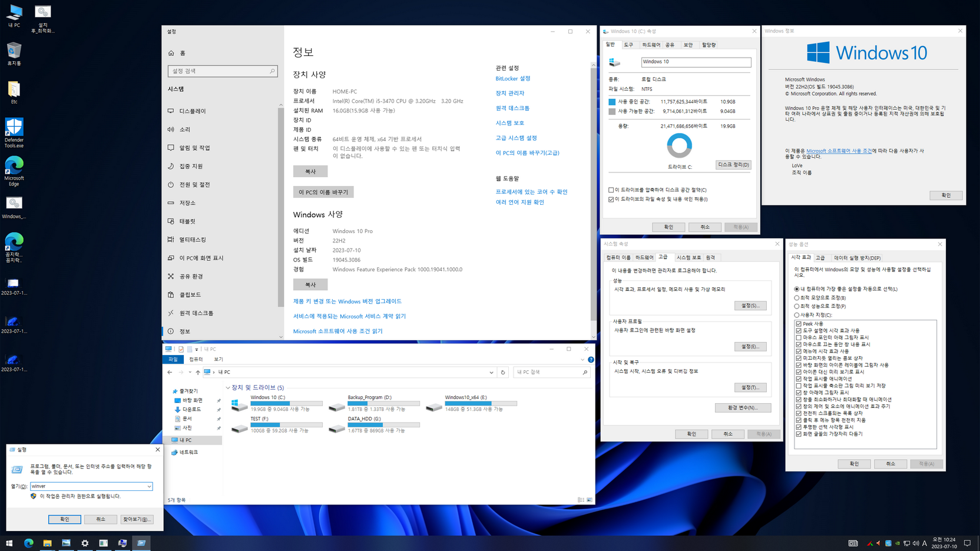Toggle file content indexing checkbox in C: properties

click(611, 200)
